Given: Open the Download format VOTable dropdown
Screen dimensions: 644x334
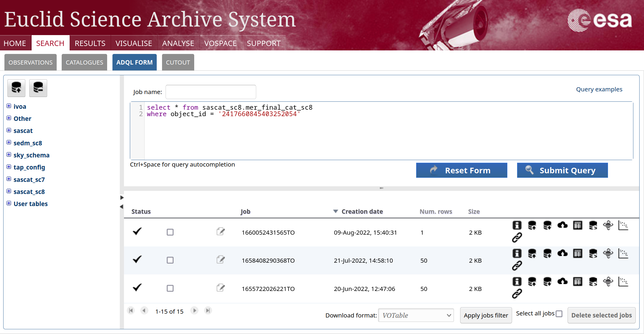Looking at the screenshot, I should coord(416,315).
